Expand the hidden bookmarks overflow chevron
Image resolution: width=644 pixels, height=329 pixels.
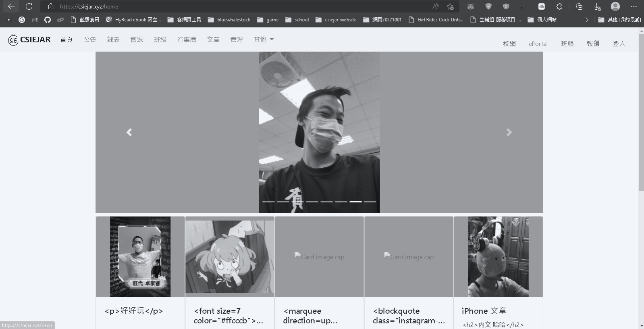pyautogui.click(x=587, y=20)
